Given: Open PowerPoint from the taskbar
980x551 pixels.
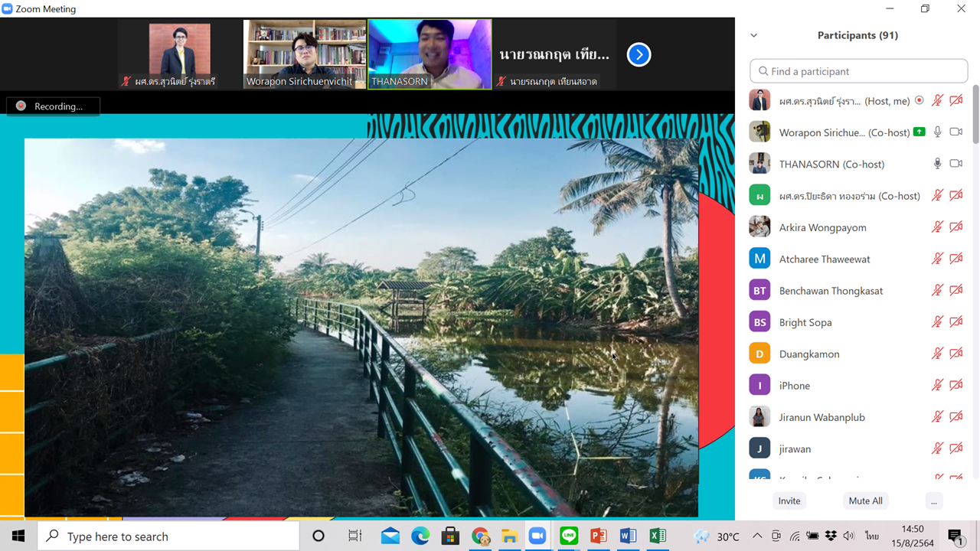Looking at the screenshot, I should click(598, 536).
